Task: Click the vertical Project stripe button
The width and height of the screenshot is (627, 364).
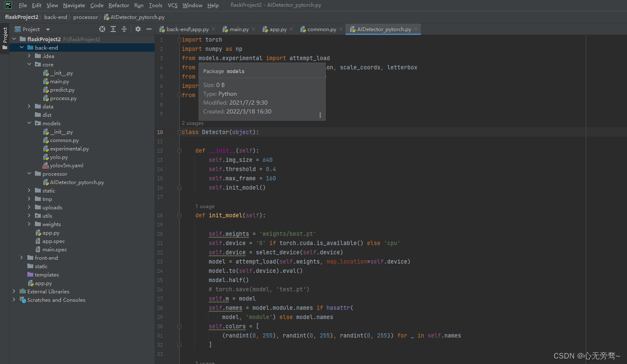Action: point(5,36)
